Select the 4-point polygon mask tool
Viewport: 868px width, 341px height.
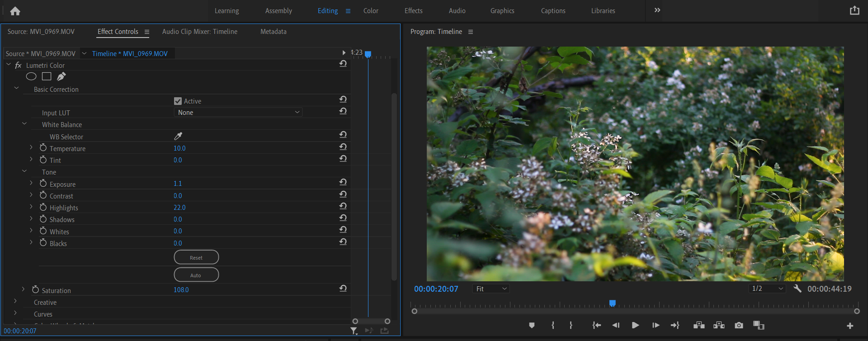[47, 76]
